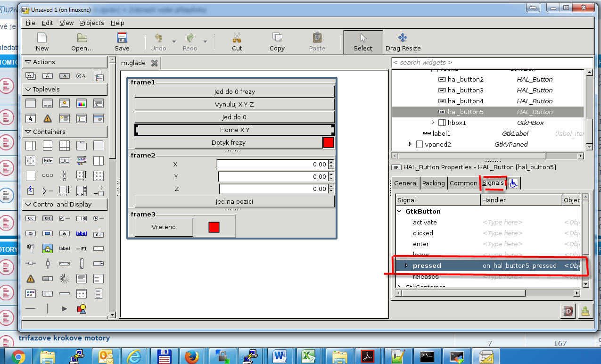Click the yellow brush icon beside Devhelp

pos(585,311)
